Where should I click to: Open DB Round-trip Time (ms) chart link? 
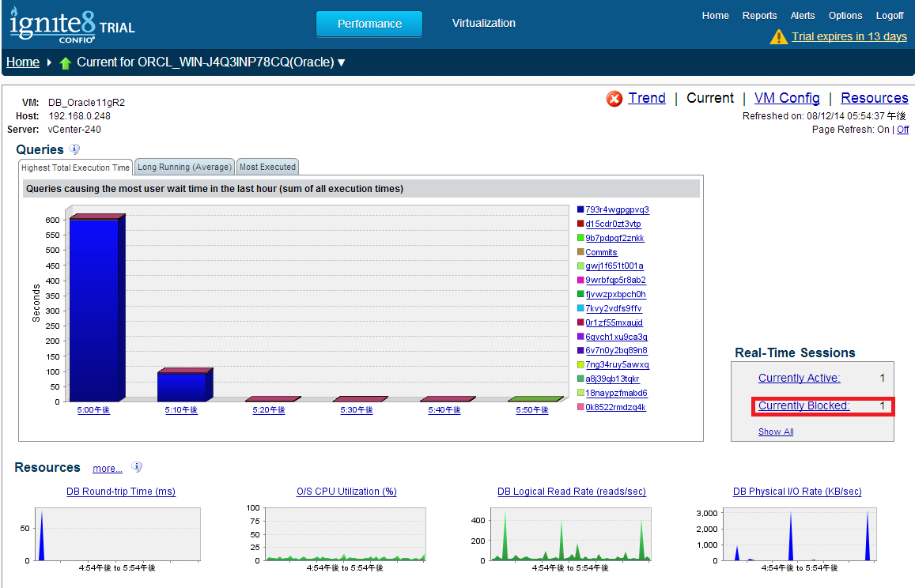tap(121, 491)
